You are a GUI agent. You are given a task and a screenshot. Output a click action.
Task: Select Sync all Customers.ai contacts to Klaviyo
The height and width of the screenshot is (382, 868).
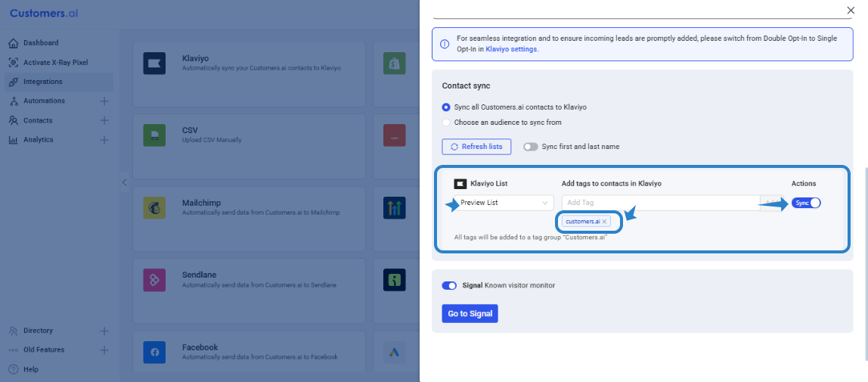(x=446, y=107)
